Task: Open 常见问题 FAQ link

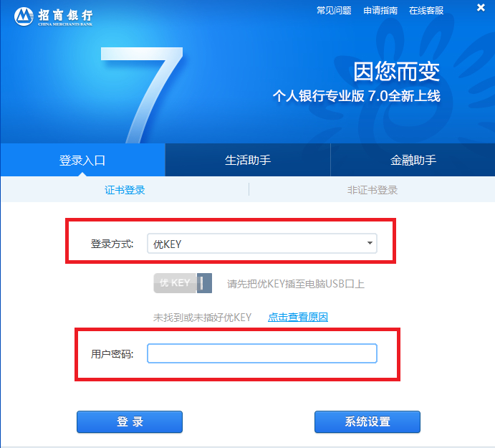Action: (334, 11)
